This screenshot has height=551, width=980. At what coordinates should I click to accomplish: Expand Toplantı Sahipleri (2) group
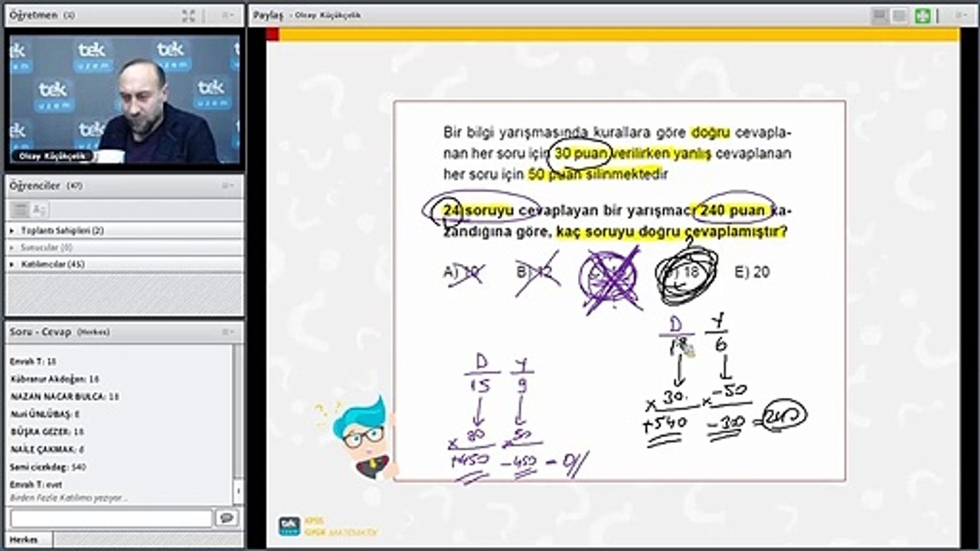tap(124, 230)
